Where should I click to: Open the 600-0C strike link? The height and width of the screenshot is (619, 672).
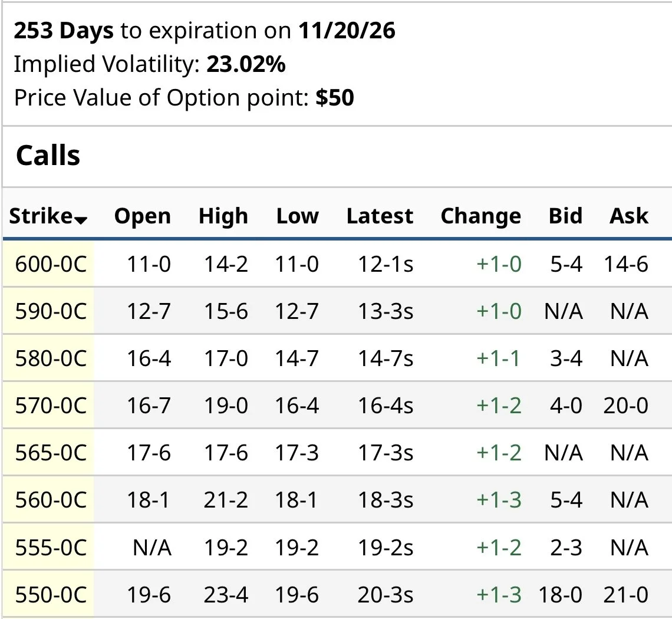click(x=51, y=264)
